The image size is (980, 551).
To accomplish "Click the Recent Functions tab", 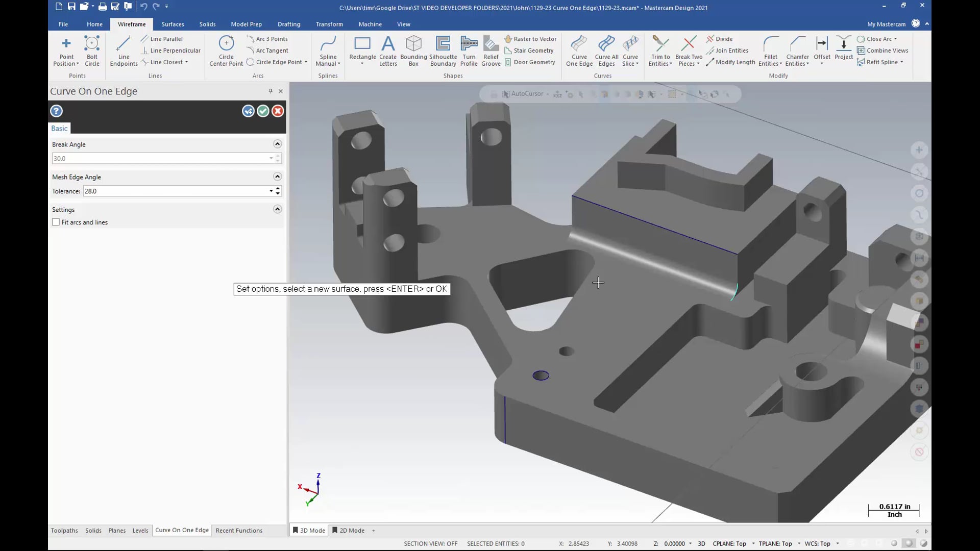I will pos(239,530).
